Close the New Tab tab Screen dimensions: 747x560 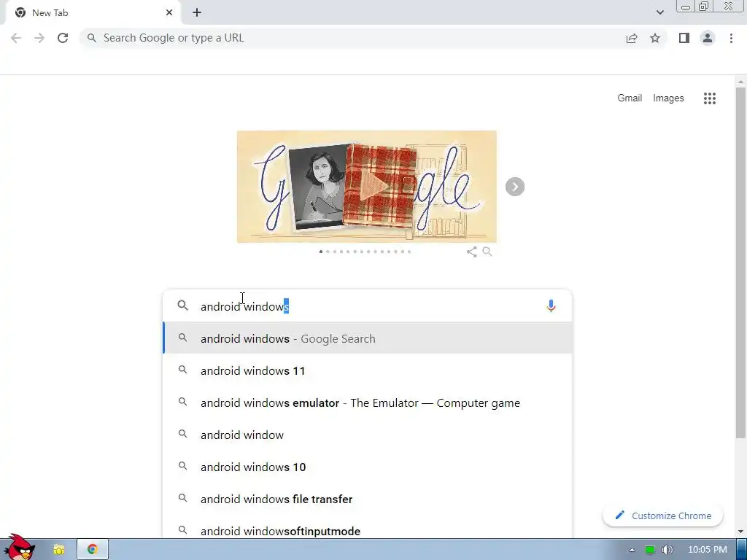(x=169, y=13)
